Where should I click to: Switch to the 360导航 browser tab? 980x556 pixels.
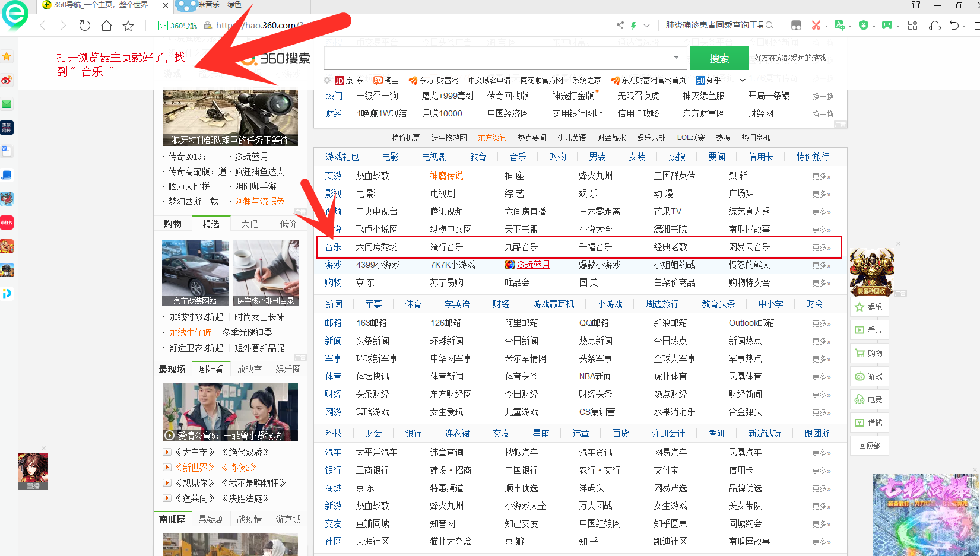[100, 5]
